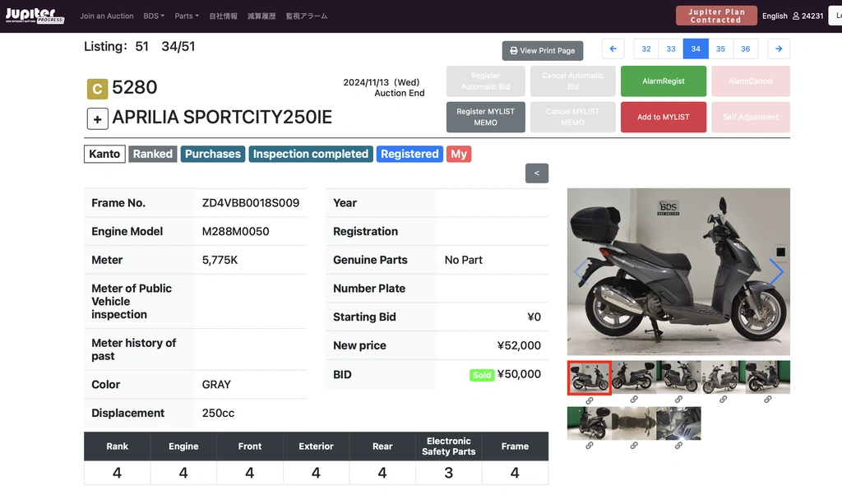842x504 pixels.
Task: Click the link icon under the first top-row thumbnail
Action: [x=589, y=400]
